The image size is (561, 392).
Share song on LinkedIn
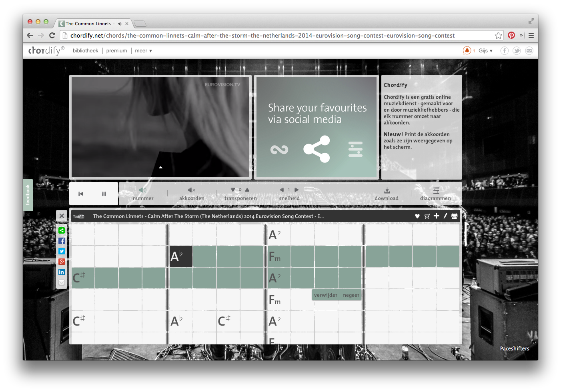(62, 272)
